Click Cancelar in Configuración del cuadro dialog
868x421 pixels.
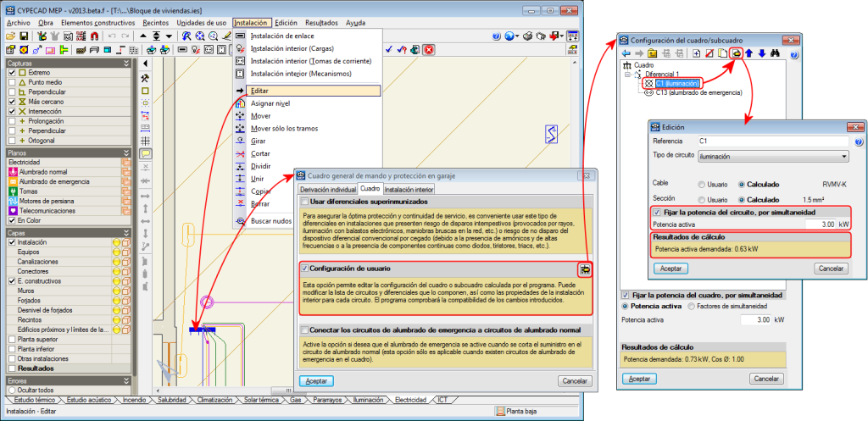[x=766, y=379]
